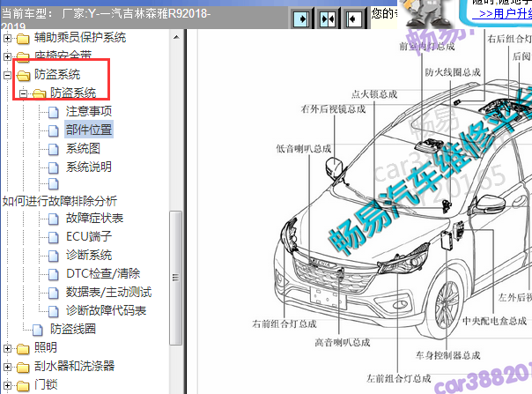Screen dimensions: 532x394
Task: Click the document icon above 如何进行故障排除分析
Action: pyautogui.click(x=53, y=183)
